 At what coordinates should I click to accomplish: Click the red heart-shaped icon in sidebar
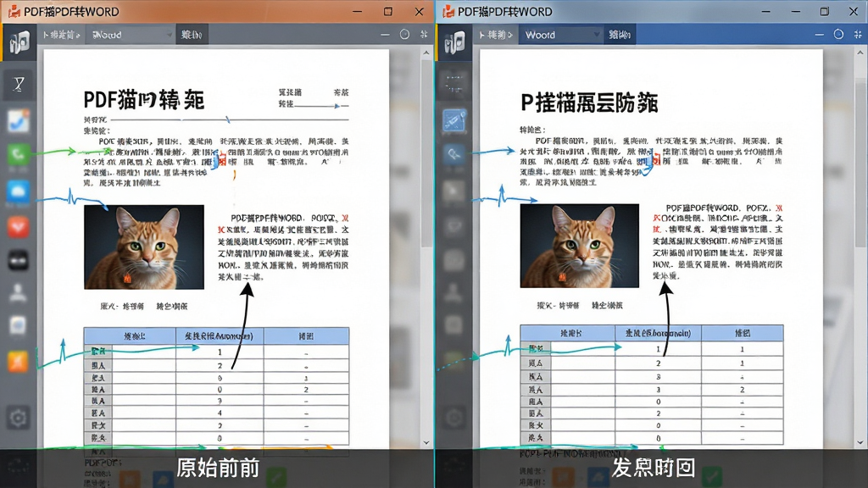pos(19,227)
